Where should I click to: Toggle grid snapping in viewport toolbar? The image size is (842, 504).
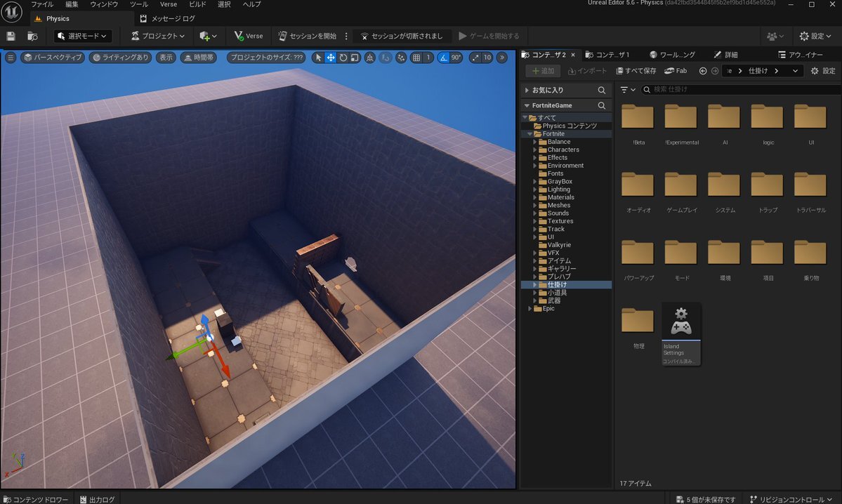click(416, 58)
